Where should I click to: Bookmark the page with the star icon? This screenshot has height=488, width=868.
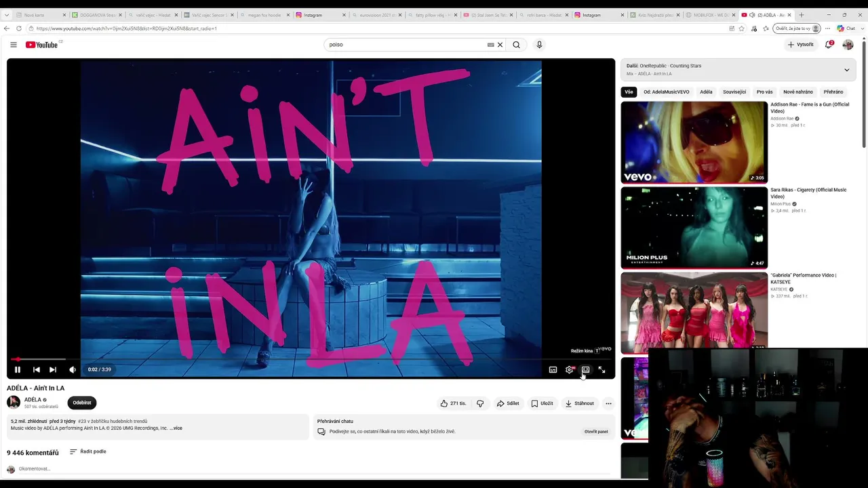coord(742,28)
